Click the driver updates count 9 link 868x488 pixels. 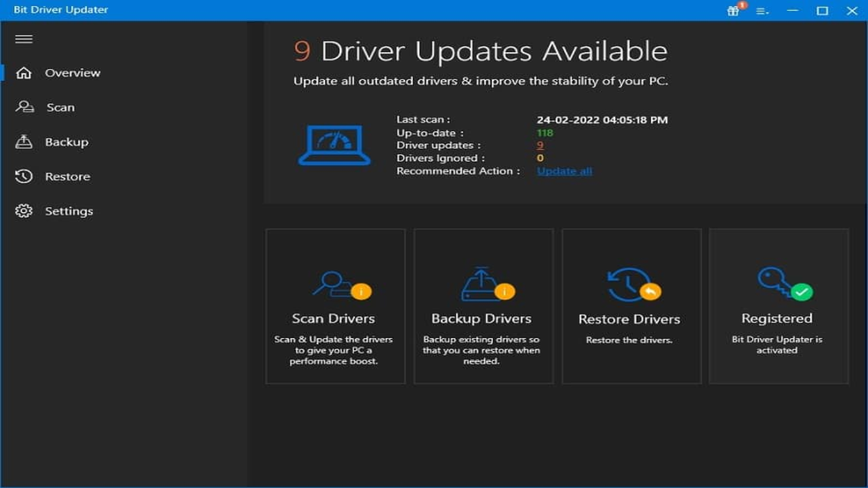coord(540,145)
